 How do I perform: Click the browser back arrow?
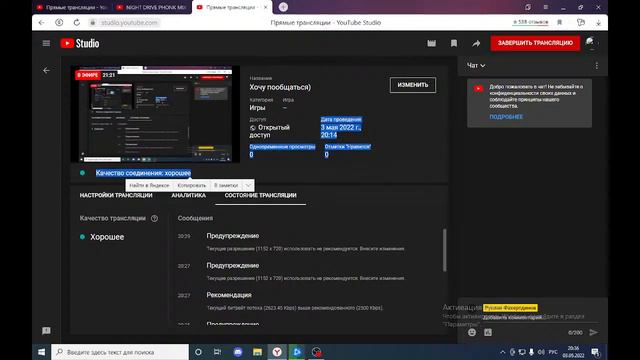click(x=41, y=22)
